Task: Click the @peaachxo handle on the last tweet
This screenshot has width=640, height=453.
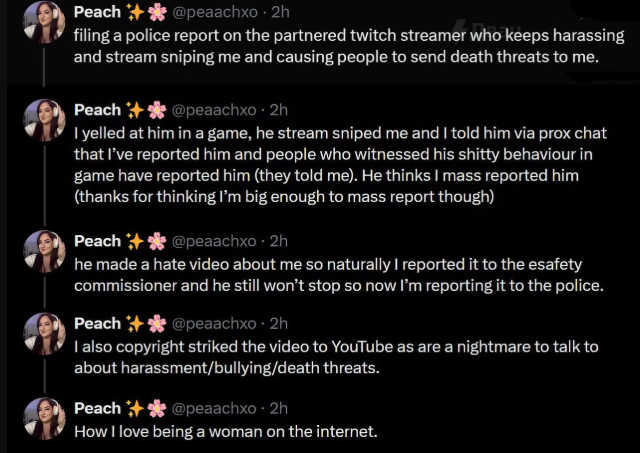Action: click(216, 407)
